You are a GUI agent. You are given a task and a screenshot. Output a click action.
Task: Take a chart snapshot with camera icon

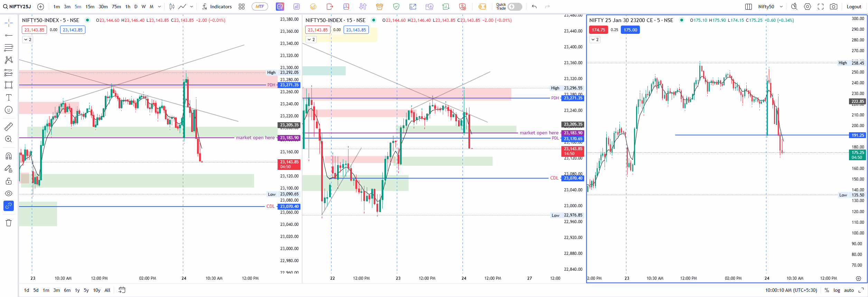[834, 7]
